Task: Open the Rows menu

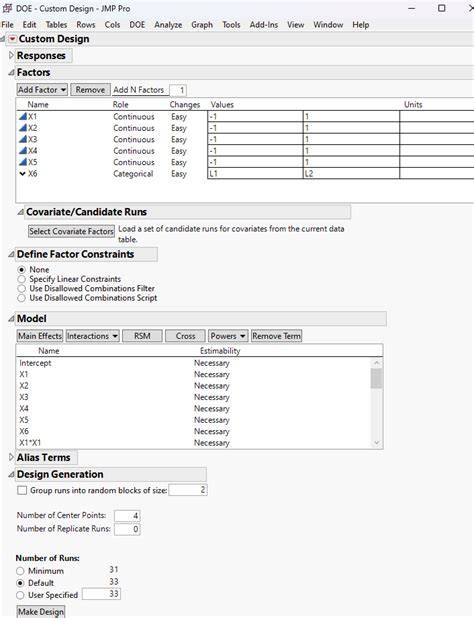Action: click(x=86, y=24)
